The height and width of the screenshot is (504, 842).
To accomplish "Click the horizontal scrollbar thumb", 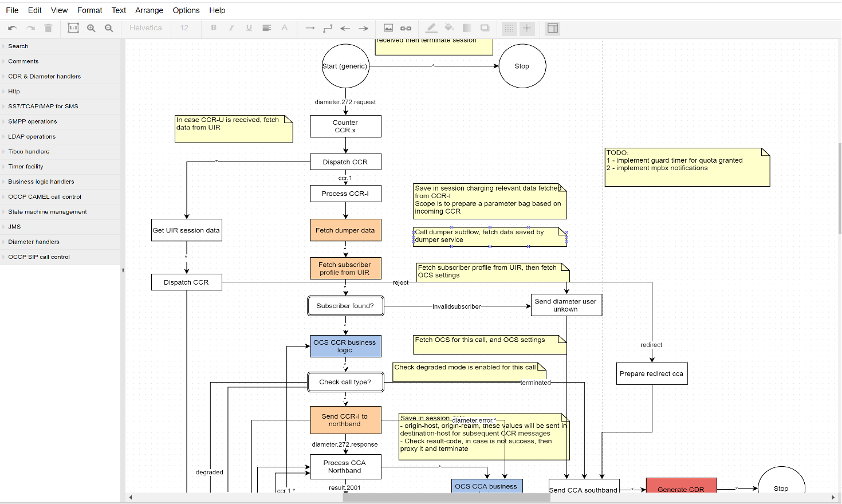I will 447,497.
